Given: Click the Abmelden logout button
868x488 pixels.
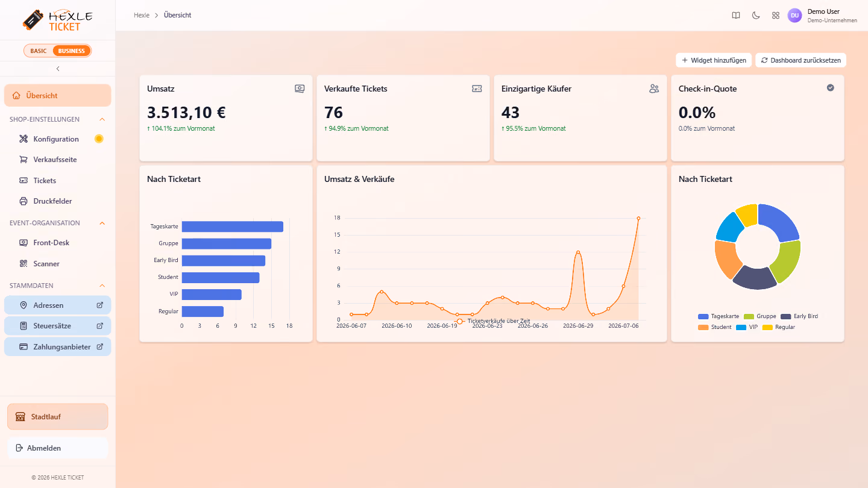Looking at the screenshot, I should [x=58, y=448].
